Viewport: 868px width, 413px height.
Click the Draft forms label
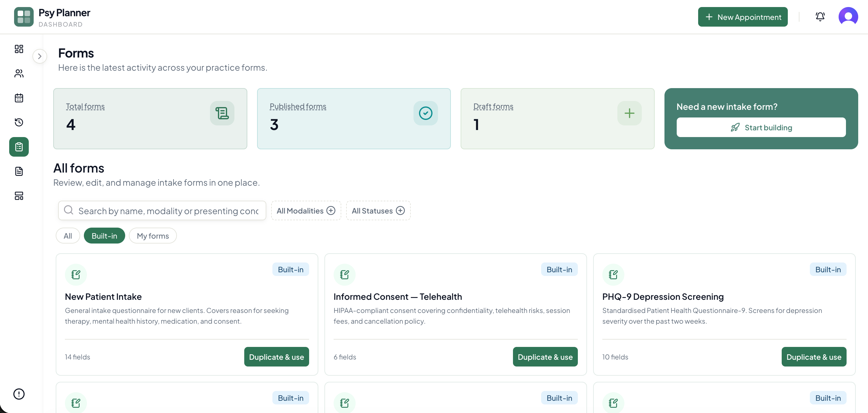tap(493, 106)
